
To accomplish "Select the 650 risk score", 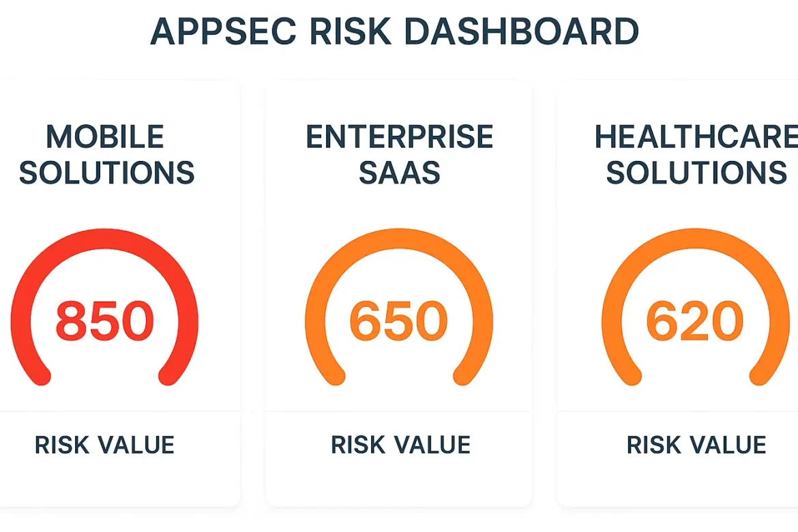I will [x=399, y=321].
